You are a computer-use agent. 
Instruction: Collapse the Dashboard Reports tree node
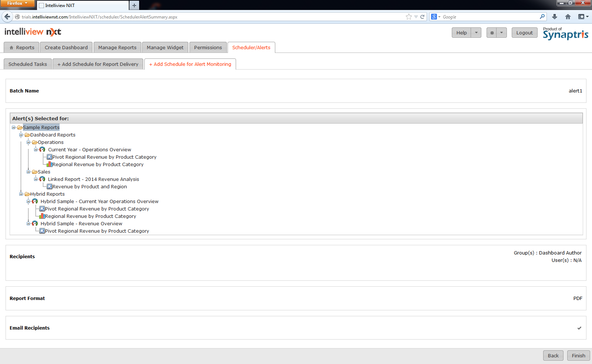click(21, 135)
